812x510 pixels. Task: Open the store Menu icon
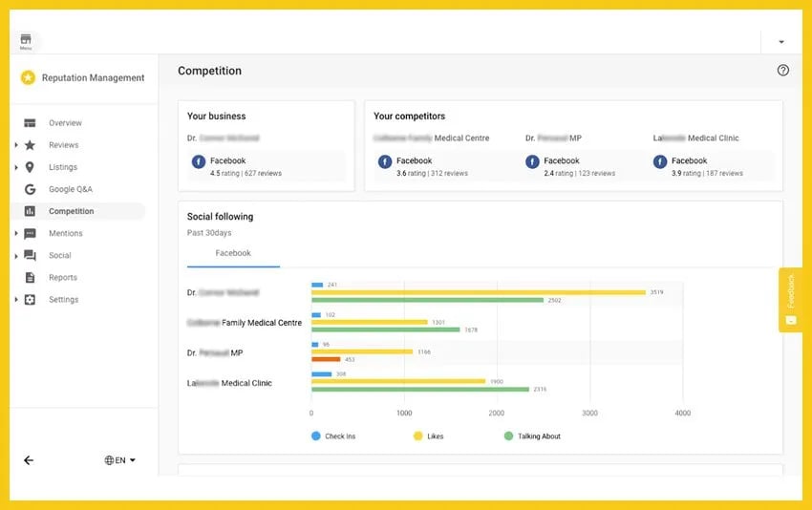[26, 40]
